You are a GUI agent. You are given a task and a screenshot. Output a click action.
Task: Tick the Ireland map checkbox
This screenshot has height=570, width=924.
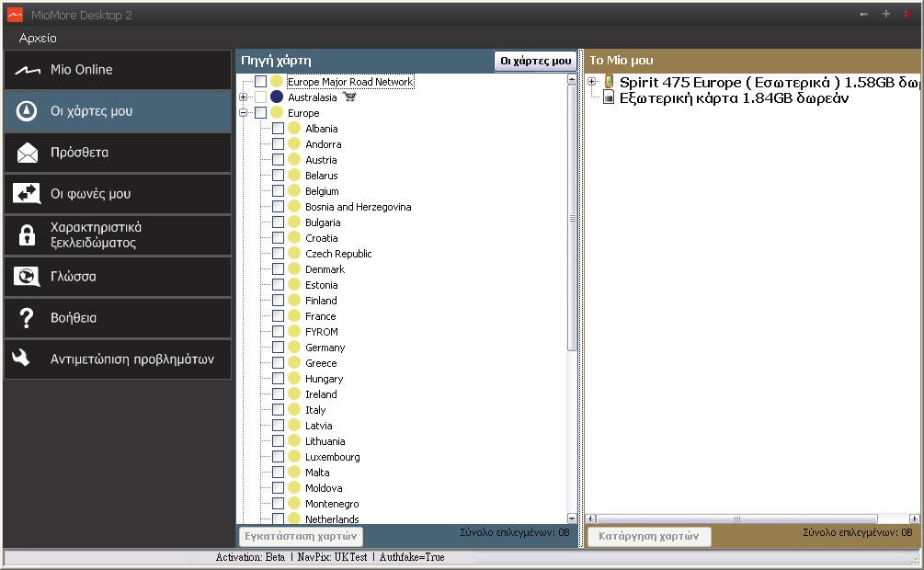click(x=279, y=393)
